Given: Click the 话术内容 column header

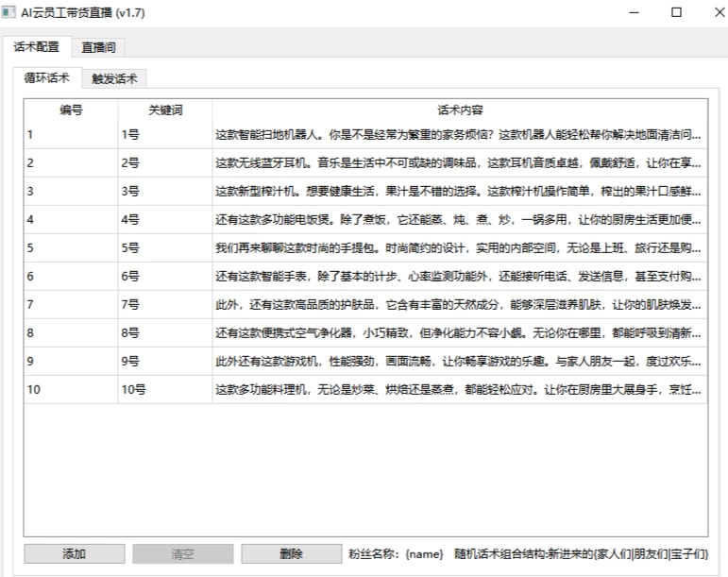Looking at the screenshot, I should 460,110.
